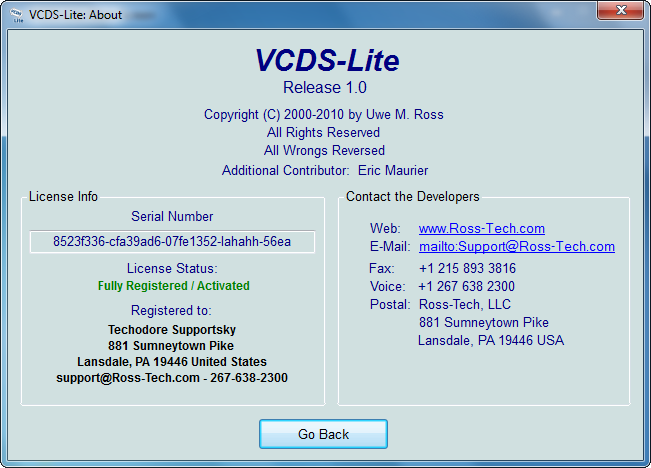Screen dimensions: 651x468
Task: Click the Registered to: label
Action: (171, 311)
